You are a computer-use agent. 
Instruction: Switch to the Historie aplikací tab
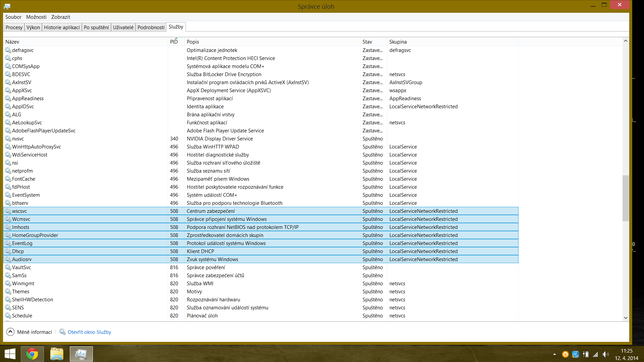click(x=62, y=27)
